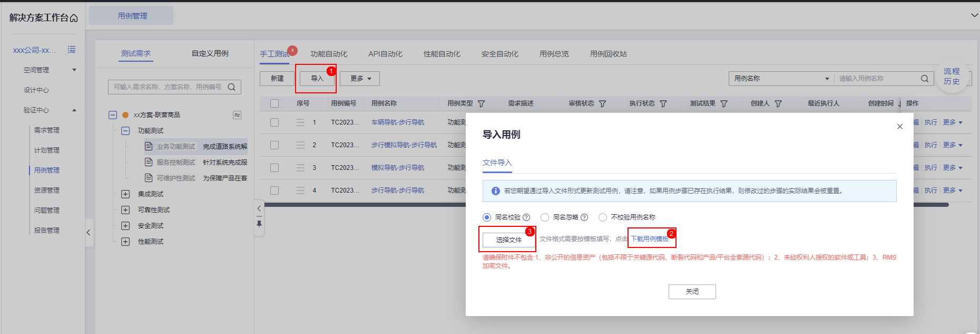Click the drag handle icon of row 4

300,190
